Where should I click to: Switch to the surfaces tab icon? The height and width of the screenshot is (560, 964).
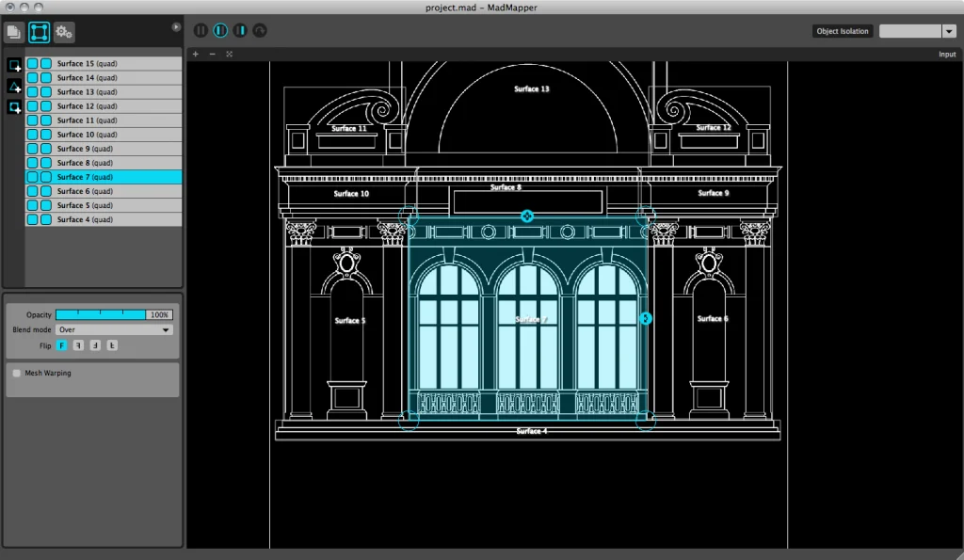pos(40,32)
